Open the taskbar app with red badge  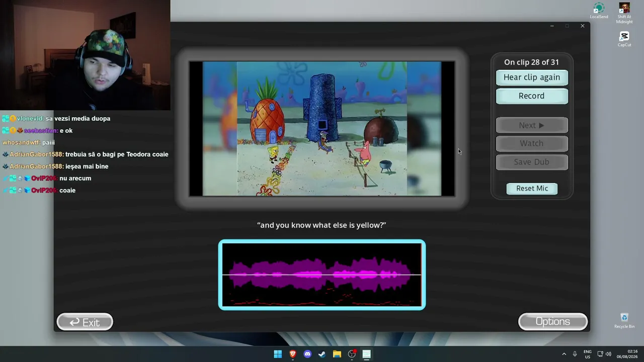pos(352,354)
